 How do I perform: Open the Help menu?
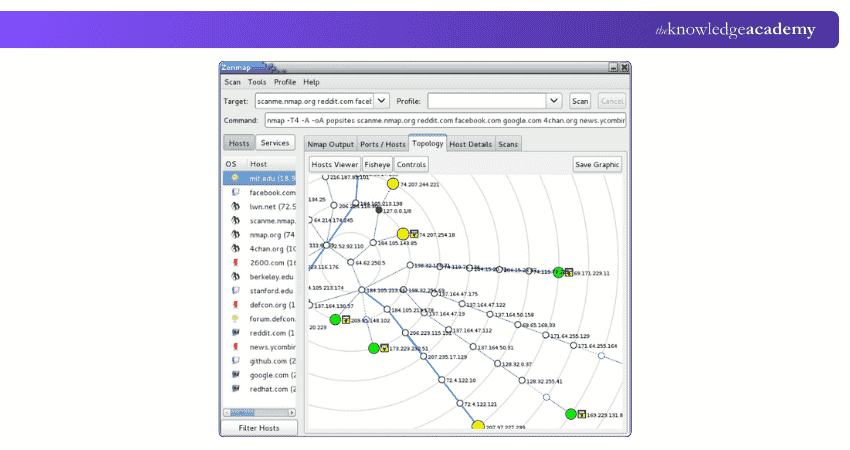[311, 82]
